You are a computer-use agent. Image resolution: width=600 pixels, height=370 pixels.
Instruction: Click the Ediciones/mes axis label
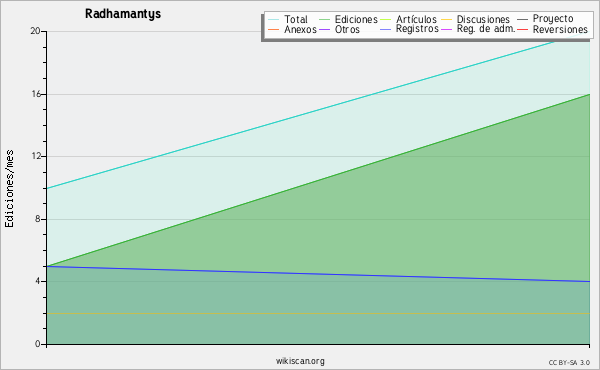pyautogui.click(x=9, y=189)
